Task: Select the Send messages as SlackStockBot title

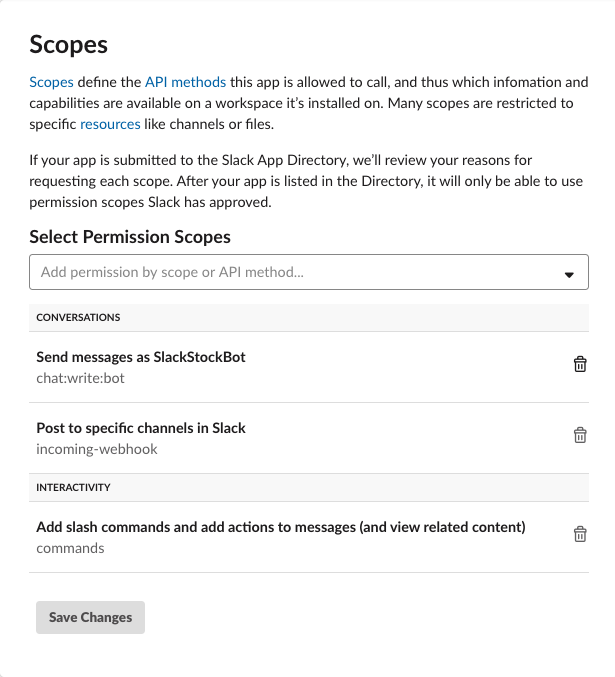Action: click(141, 357)
